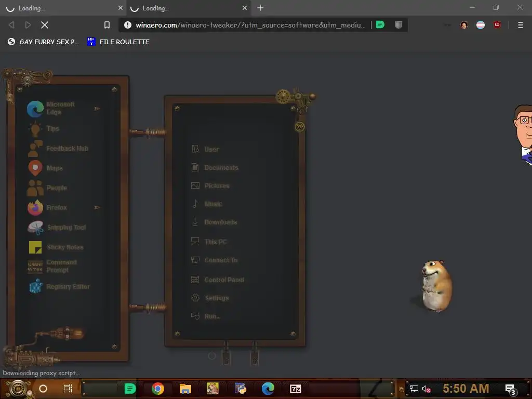Open Music in the right panel
This screenshot has width=532, height=399.
pyautogui.click(x=207, y=204)
